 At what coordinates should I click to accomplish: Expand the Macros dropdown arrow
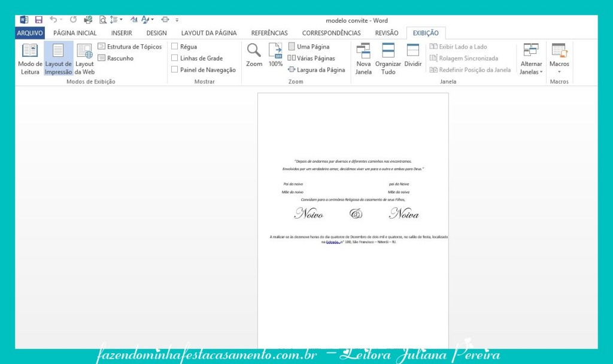point(559,72)
